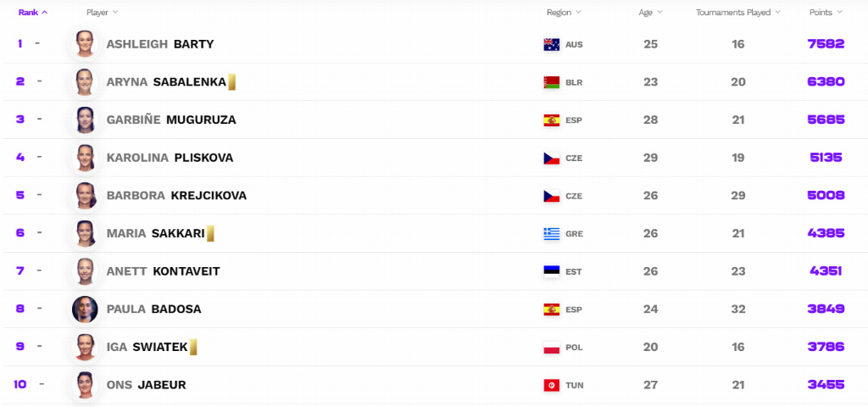The height and width of the screenshot is (407, 868).
Task: Click Karolina Pliskova's profile photo
Action: (x=85, y=157)
